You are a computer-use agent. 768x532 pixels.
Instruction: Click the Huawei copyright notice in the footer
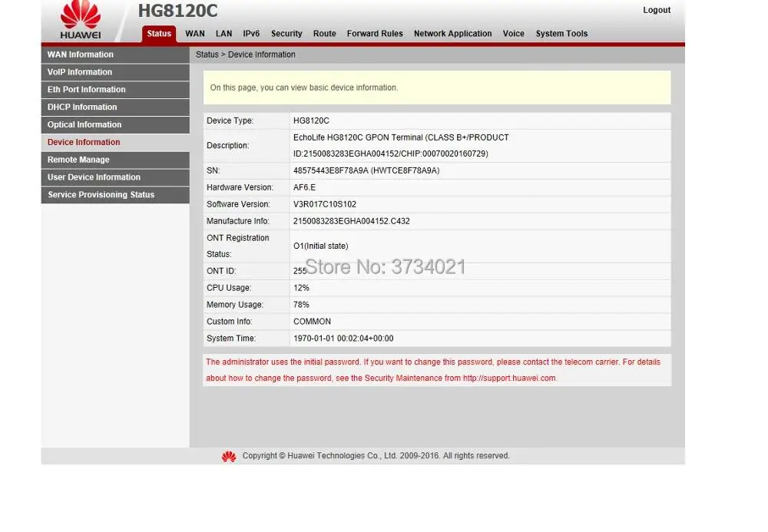tap(376, 456)
